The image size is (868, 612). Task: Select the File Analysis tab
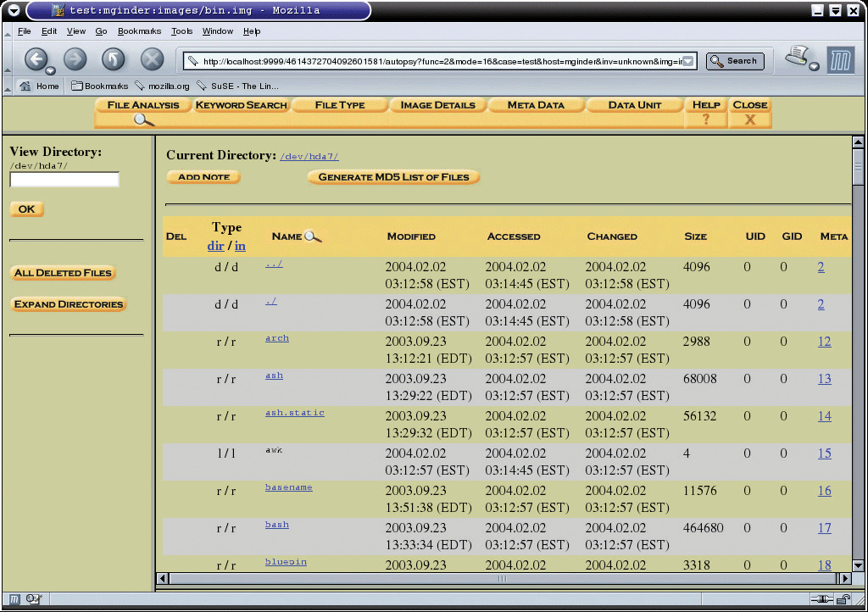[x=143, y=105]
